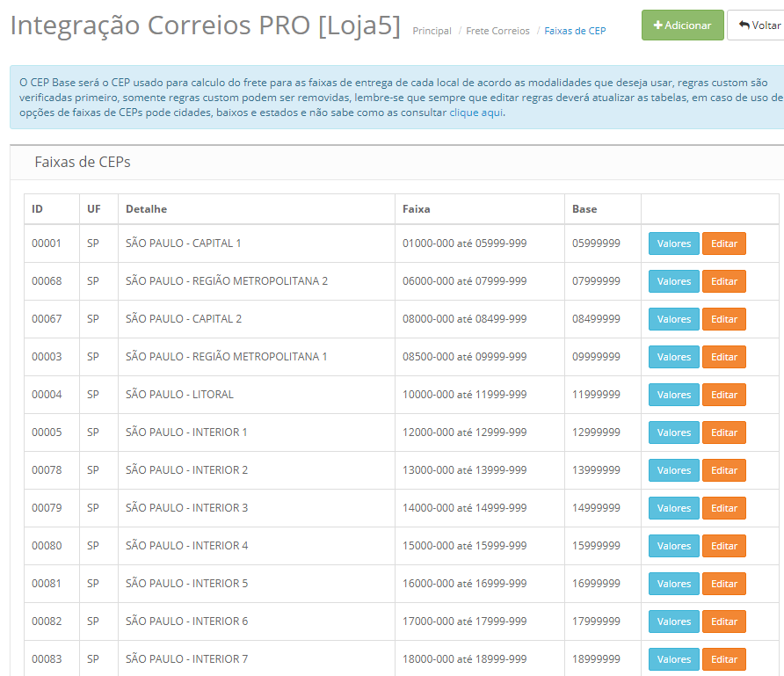Viewport: 784px width, 676px height.
Task: Open Valores for São Paulo Interior 4
Action: point(673,546)
